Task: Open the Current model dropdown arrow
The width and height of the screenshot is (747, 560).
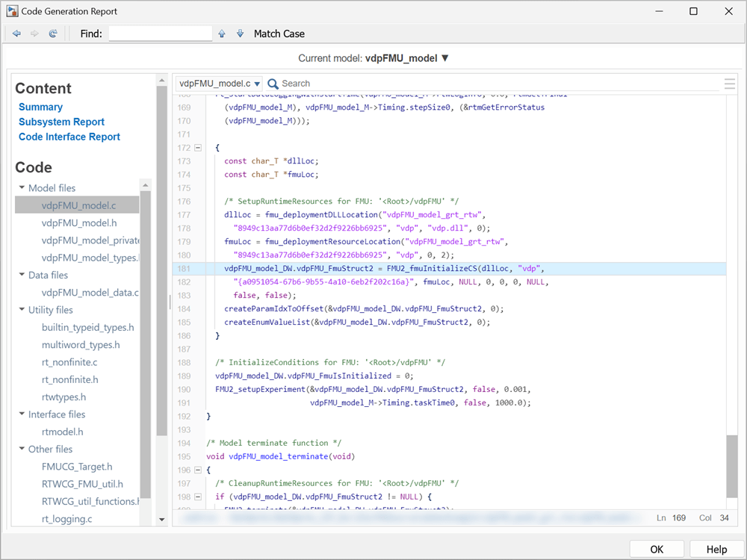Action: 445,58
